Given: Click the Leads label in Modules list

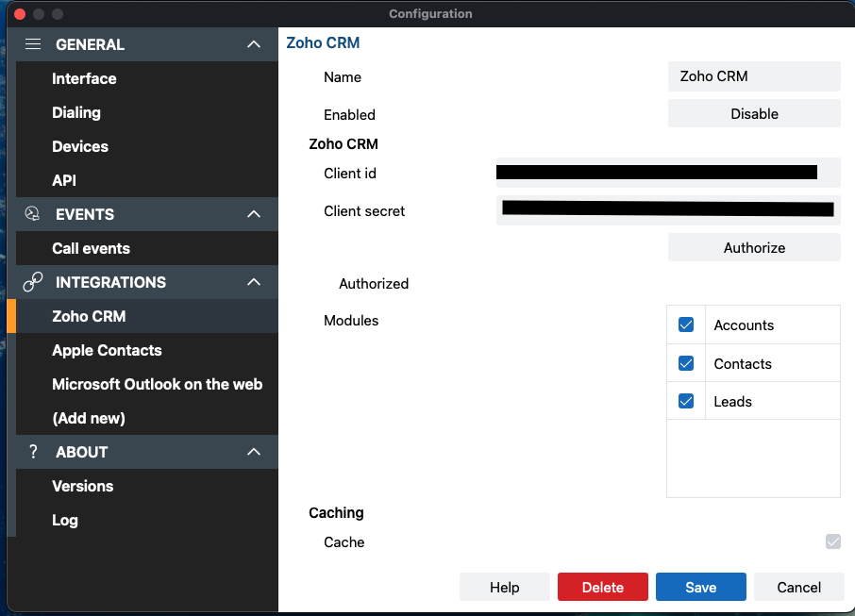Looking at the screenshot, I should [x=733, y=401].
